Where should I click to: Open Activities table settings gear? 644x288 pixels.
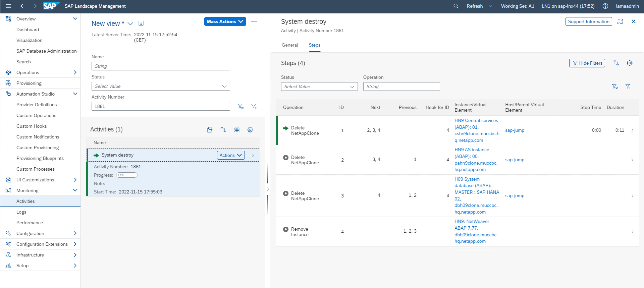point(250,130)
